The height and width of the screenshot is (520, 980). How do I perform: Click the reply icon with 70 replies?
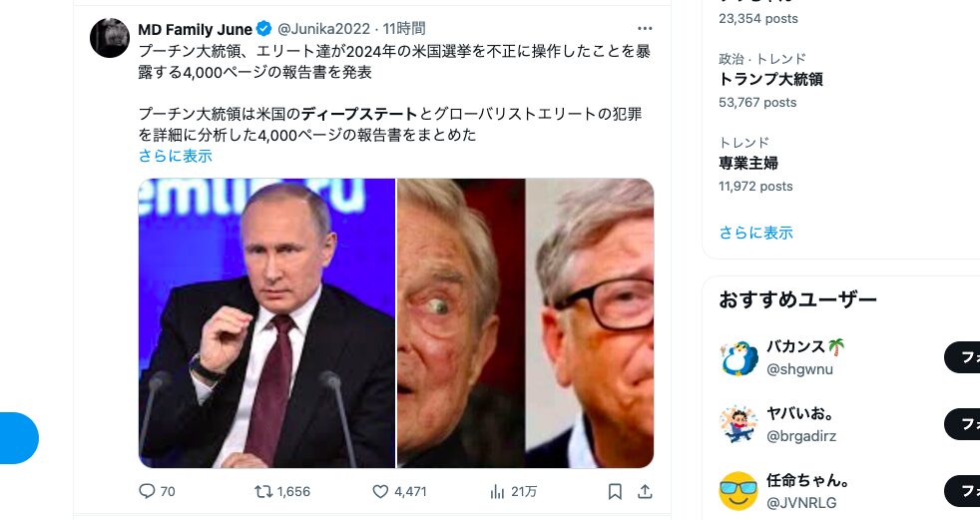tap(147, 491)
